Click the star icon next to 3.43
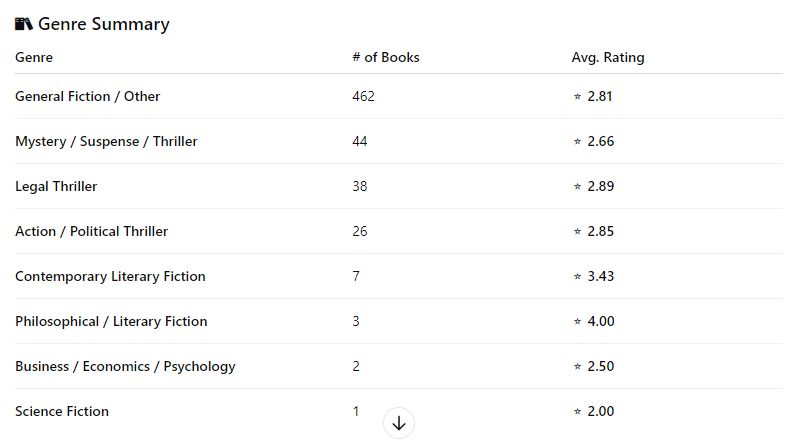This screenshot has width=789, height=445. pos(577,277)
